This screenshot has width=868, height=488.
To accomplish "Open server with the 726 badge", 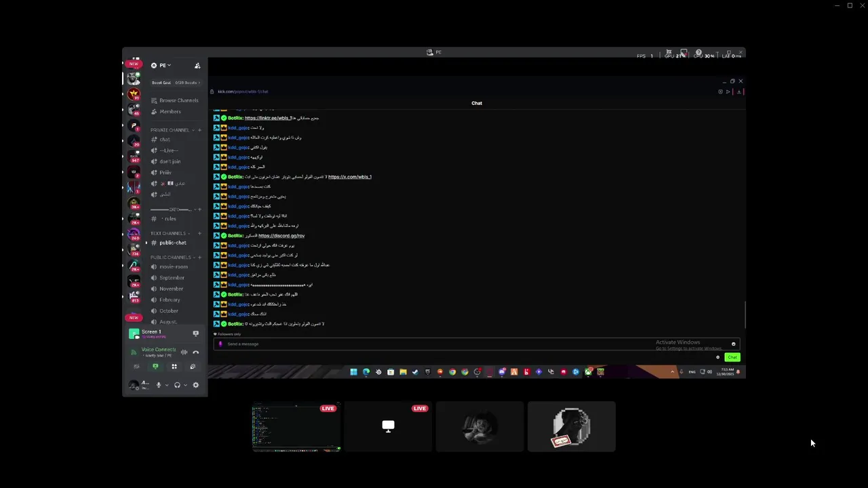I will (134, 250).
